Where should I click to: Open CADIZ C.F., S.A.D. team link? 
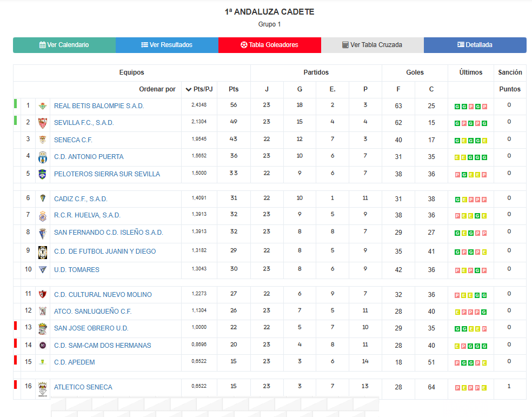[x=81, y=199]
